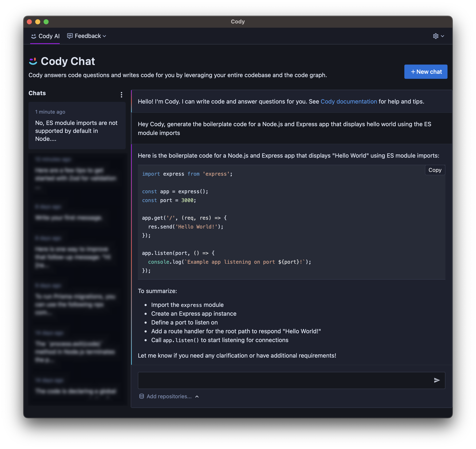Start a New chat
This screenshot has width=476, height=449.
[426, 72]
